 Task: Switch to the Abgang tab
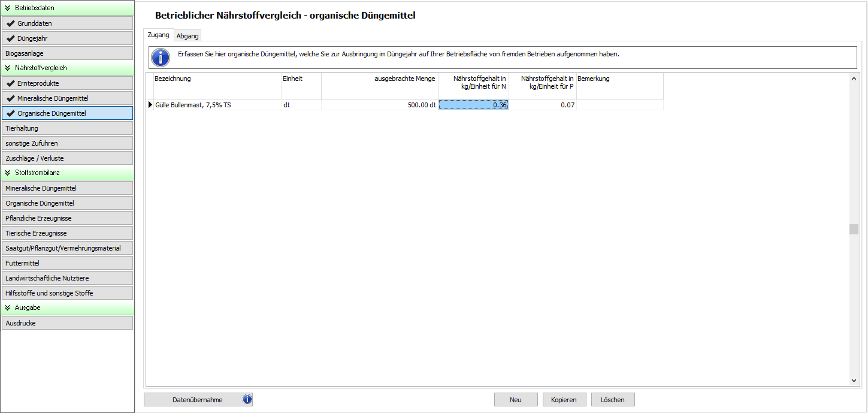[187, 36]
